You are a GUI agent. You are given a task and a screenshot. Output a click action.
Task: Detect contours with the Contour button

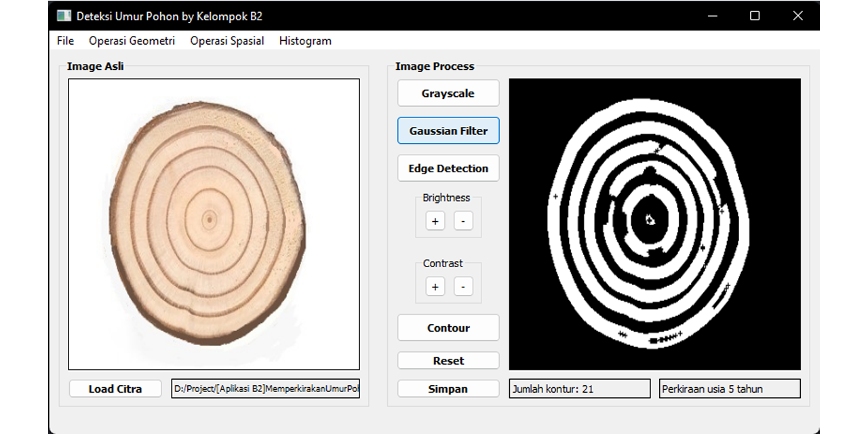coord(448,328)
